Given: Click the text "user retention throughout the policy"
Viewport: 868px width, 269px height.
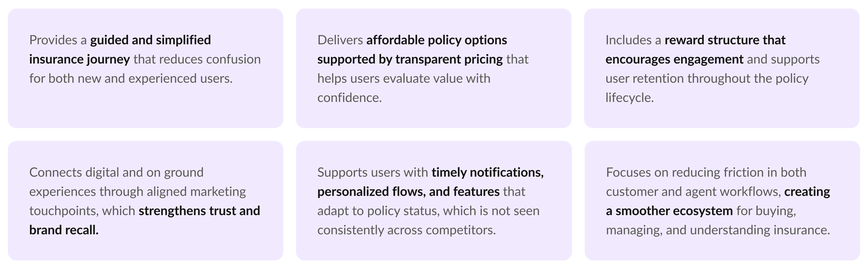Looking at the screenshot, I should (706, 79).
